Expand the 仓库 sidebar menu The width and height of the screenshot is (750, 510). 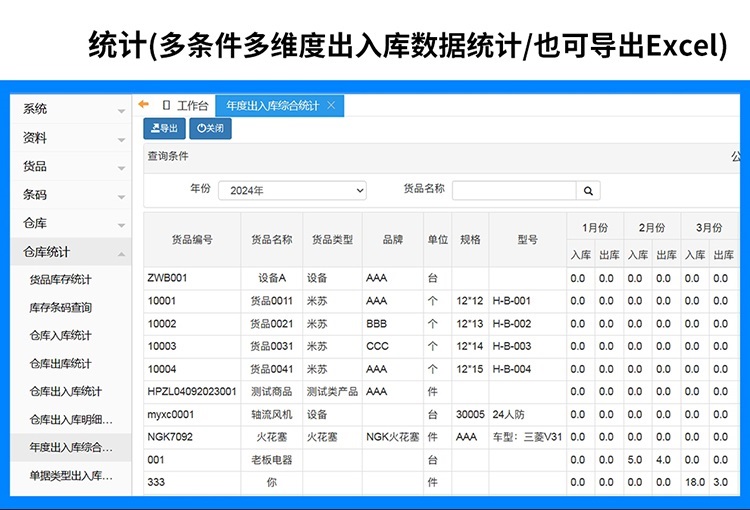pyautogui.click(x=71, y=223)
